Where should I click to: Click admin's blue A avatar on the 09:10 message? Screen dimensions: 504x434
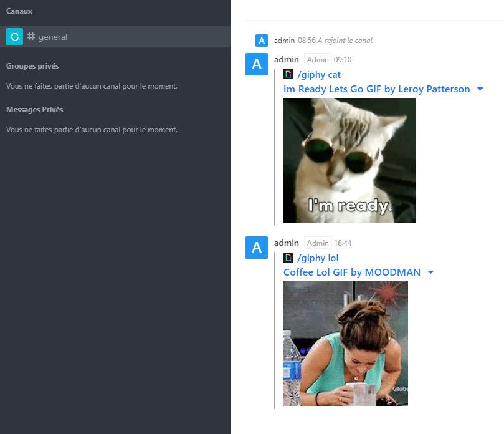pyautogui.click(x=256, y=64)
